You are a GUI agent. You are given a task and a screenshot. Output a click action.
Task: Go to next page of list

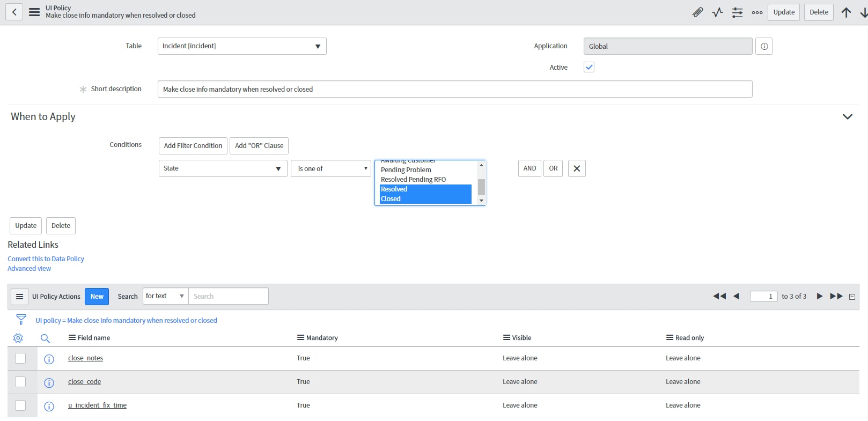click(x=819, y=296)
